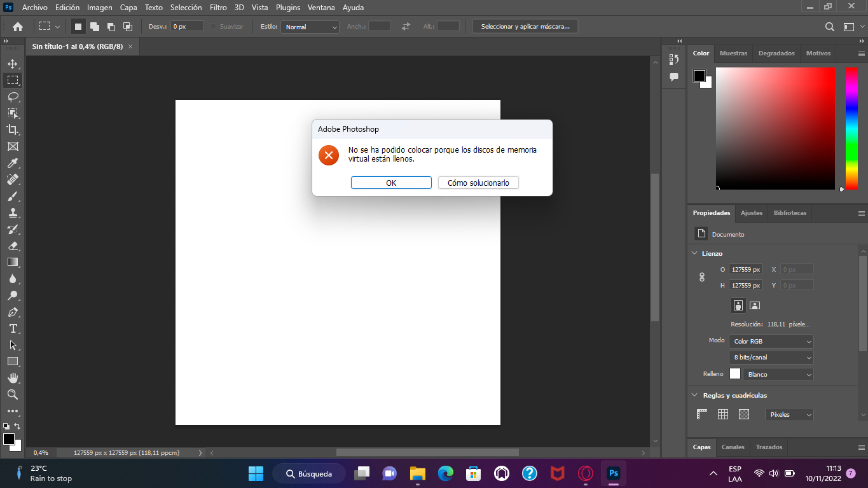Select the Clone Stamp tool
868x488 pixels.
point(12,213)
